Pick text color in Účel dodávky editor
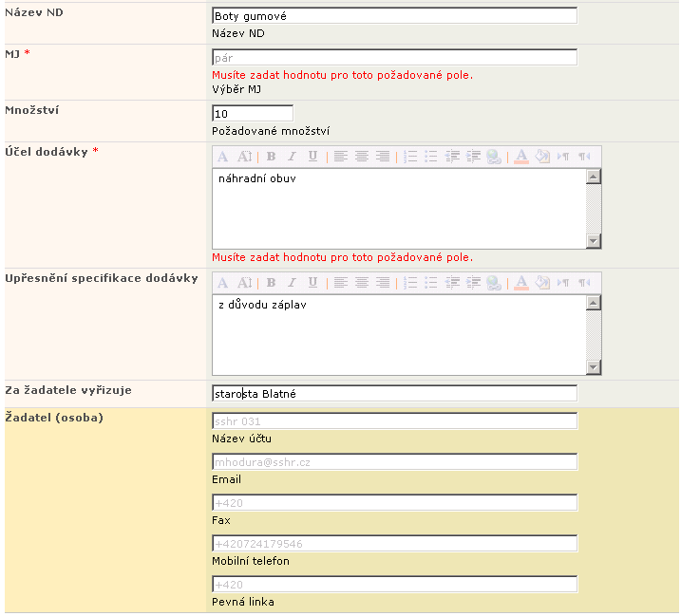 (521, 157)
